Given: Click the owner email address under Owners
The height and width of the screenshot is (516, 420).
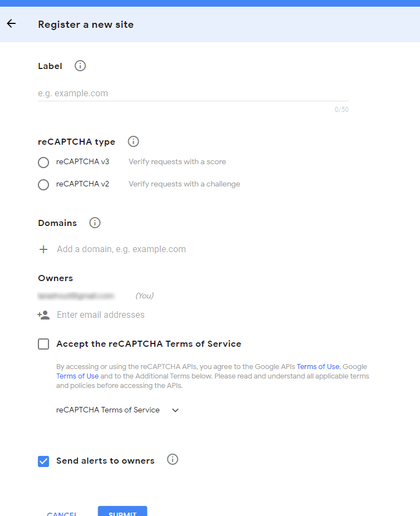Looking at the screenshot, I should 77,295.
